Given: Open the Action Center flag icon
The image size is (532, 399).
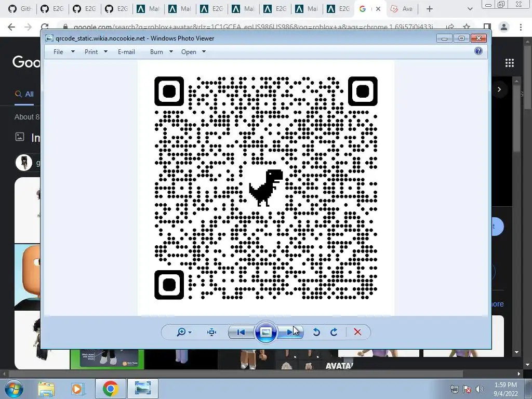Looking at the screenshot, I should pos(467,389).
